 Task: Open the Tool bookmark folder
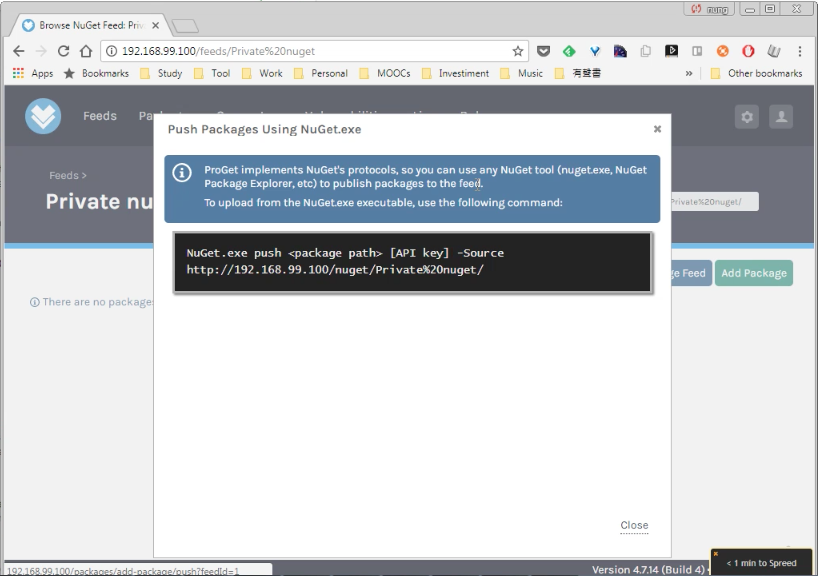pyautogui.click(x=212, y=74)
